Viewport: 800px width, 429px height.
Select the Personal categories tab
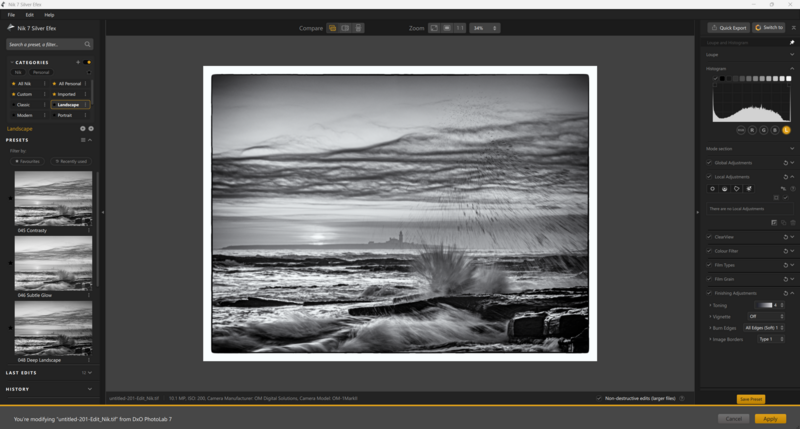coord(41,72)
